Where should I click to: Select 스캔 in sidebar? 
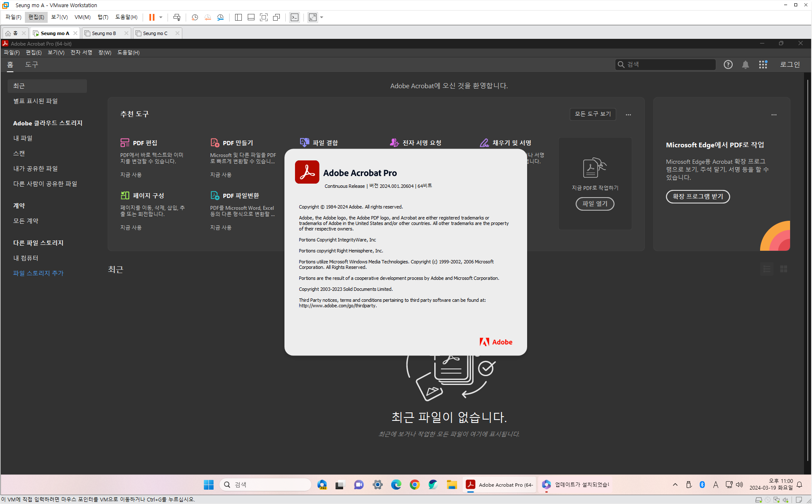pos(19,153)
